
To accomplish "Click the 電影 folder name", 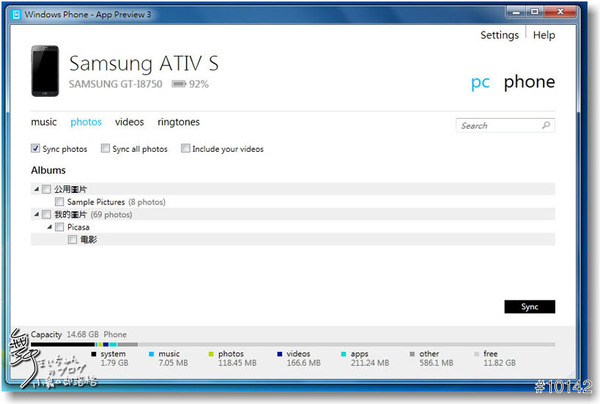I will (x=88, y=240).
